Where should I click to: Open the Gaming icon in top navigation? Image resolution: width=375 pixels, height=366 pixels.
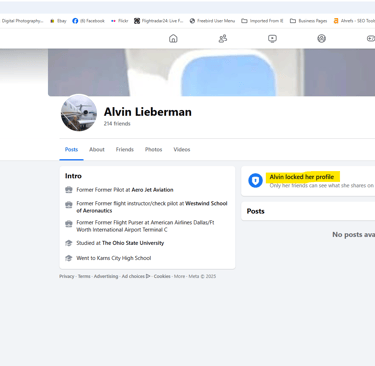371,39
